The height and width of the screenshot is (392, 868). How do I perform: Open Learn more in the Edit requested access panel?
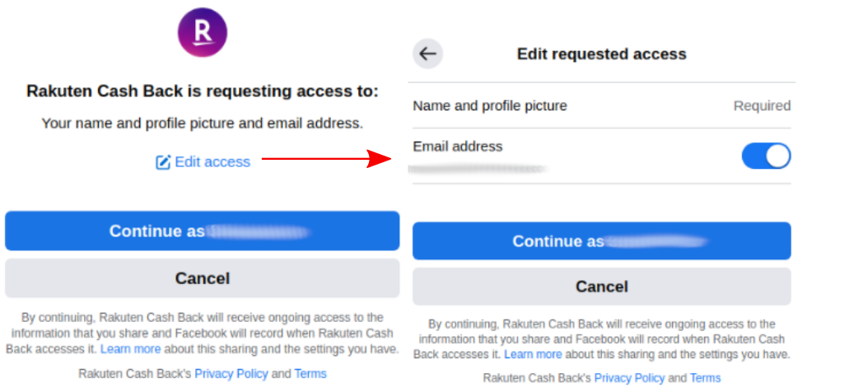533,354
